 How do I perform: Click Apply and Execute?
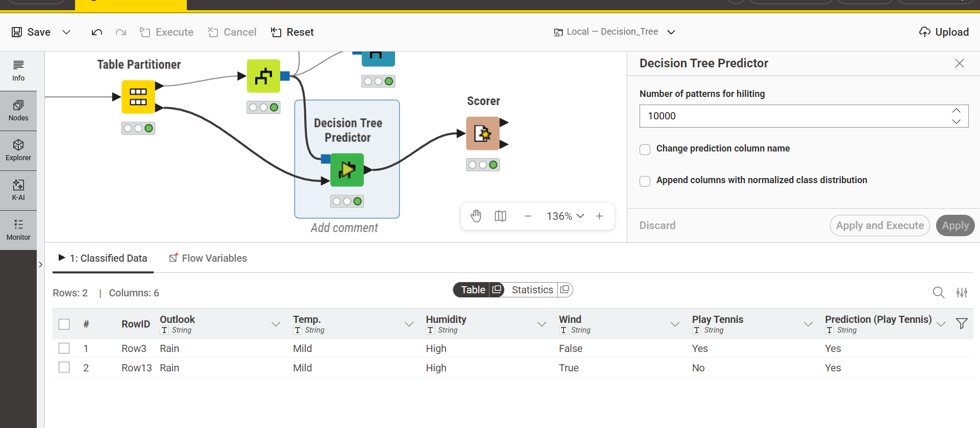[x=880, y=225]
